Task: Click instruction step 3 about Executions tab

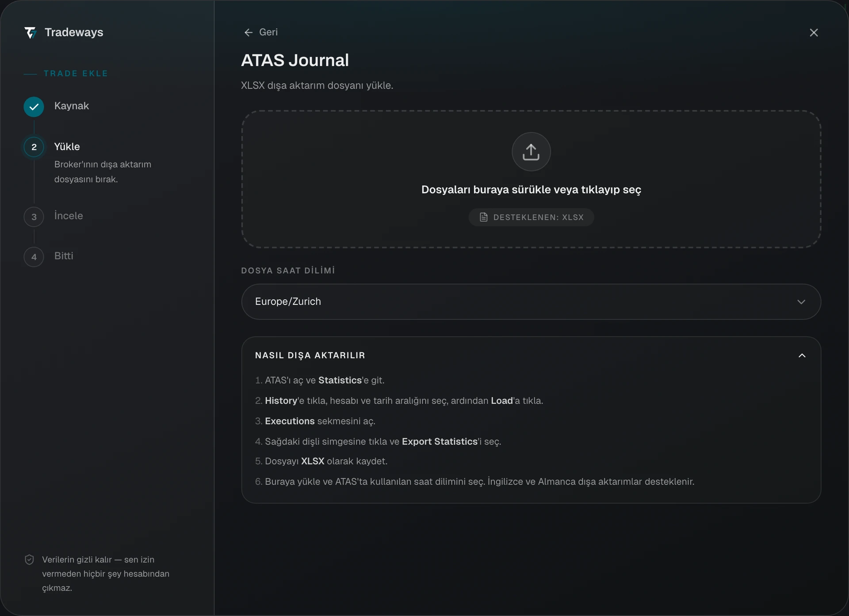Action: (x=315, y=421)
